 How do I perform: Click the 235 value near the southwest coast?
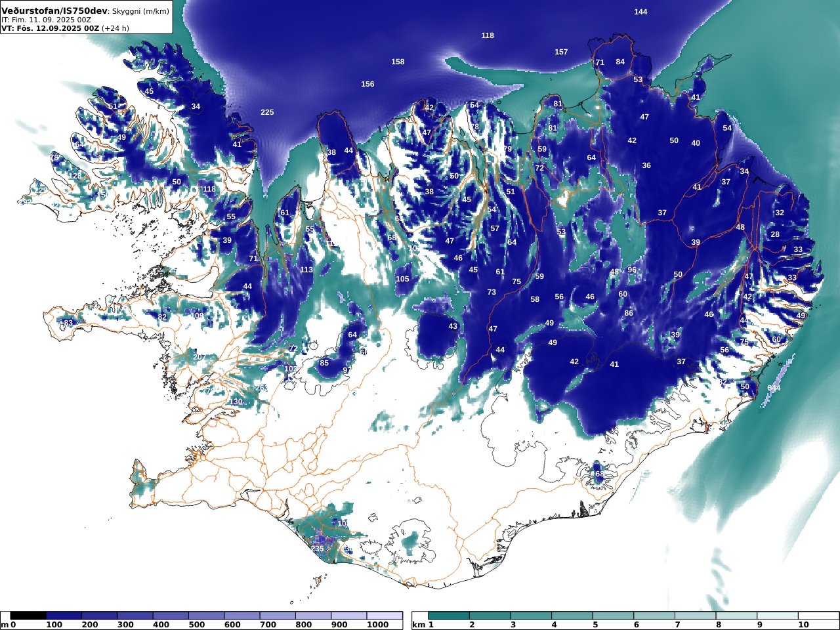[317, 549]
